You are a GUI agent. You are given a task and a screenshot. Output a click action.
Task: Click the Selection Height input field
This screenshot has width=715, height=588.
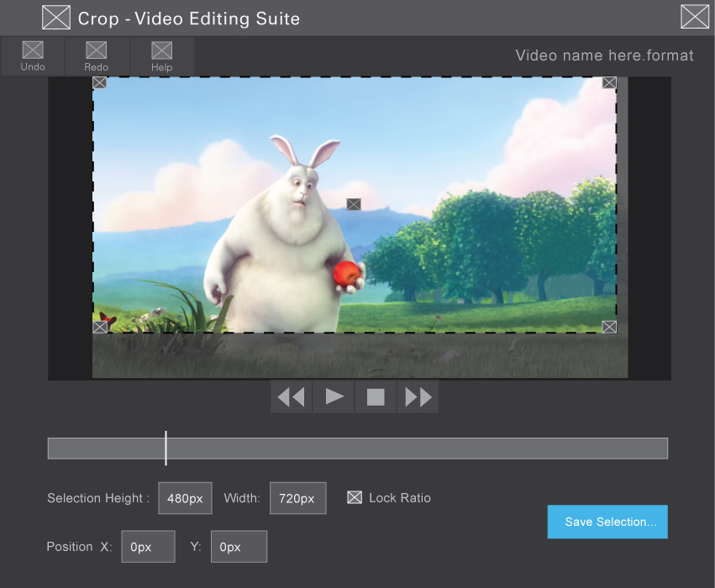185,498
